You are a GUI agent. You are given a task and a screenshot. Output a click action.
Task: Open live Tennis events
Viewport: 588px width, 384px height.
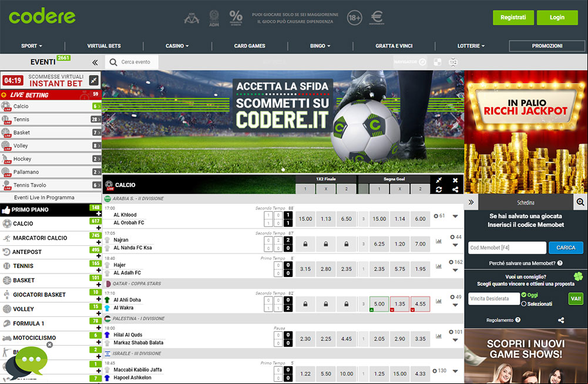click(51, 119)
